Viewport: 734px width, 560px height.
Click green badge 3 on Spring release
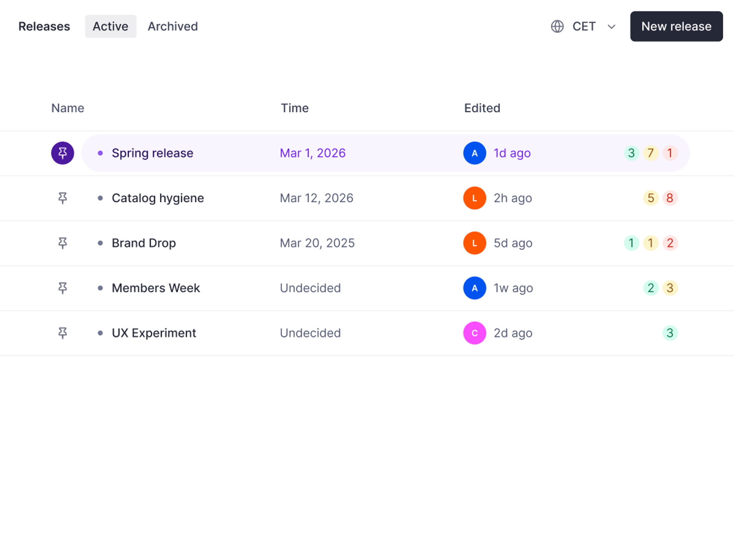coord(631,153)
